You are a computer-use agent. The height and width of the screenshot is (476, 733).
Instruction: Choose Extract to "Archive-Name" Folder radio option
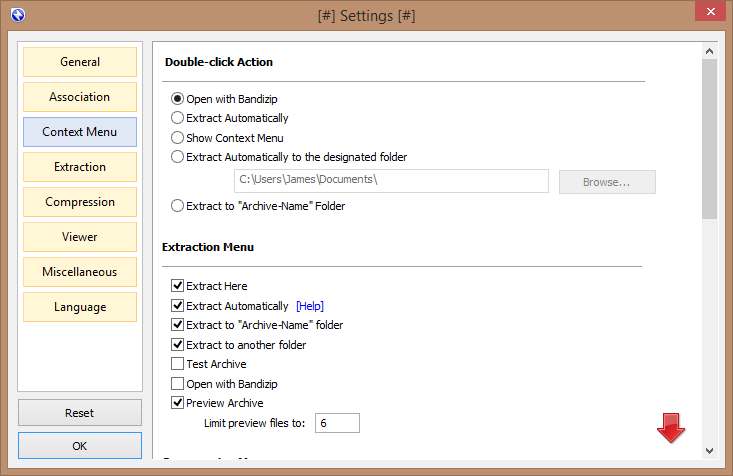pyautogui.click(x=178, y=206)
